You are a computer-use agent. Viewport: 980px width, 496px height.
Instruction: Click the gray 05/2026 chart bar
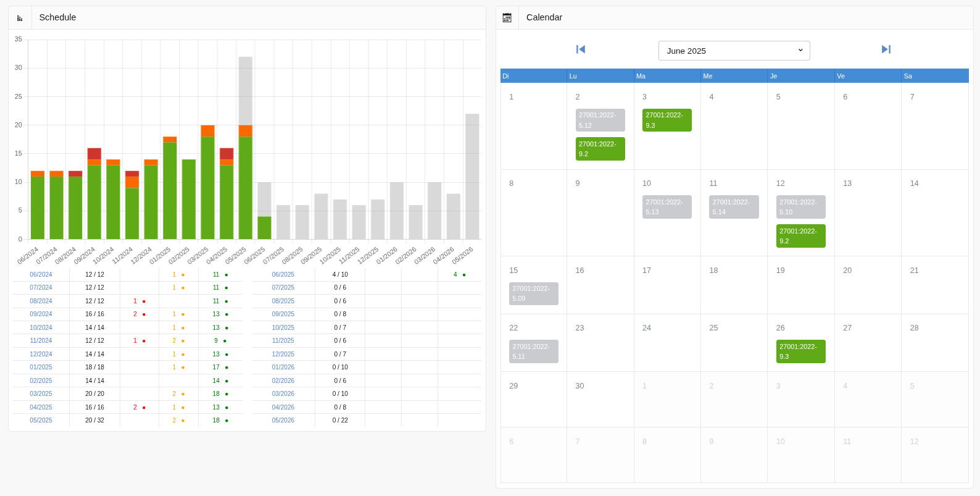pyautogui.click(x=472, y=176)
